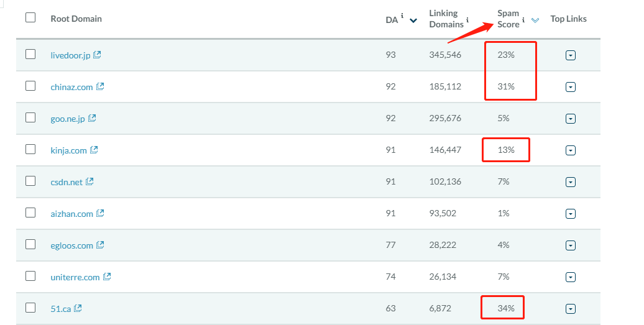This screenshot has height=325, width=644.
Task: Show info icon beside Linking Domains header
Action: pos(467,20)
